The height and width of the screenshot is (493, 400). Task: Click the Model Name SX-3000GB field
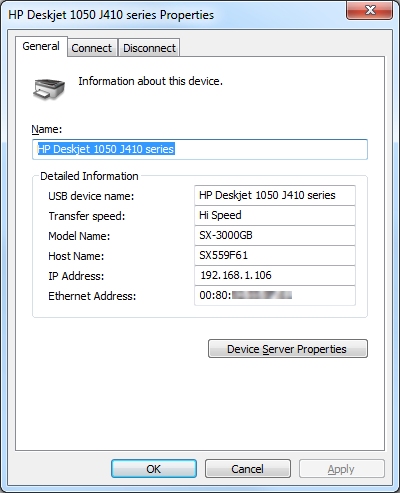click(x=275, y=235)
